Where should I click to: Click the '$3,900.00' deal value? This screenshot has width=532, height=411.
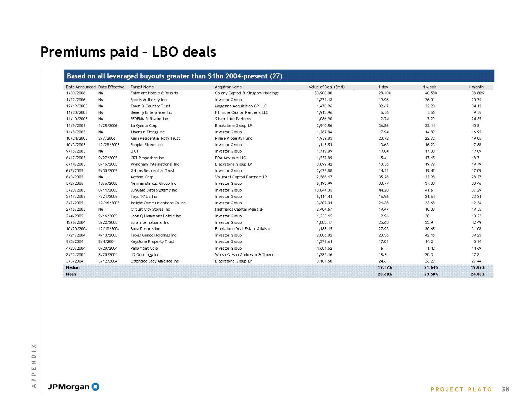[x=323, y=93]
